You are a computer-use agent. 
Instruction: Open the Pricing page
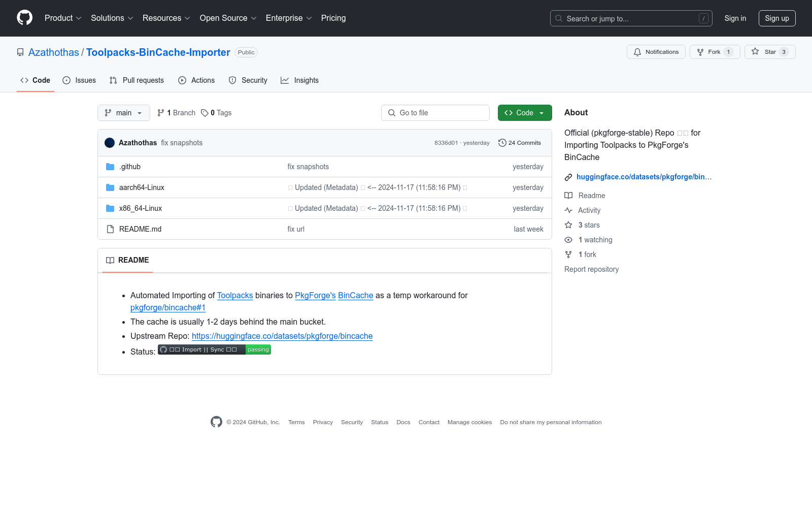pos(333,18)
